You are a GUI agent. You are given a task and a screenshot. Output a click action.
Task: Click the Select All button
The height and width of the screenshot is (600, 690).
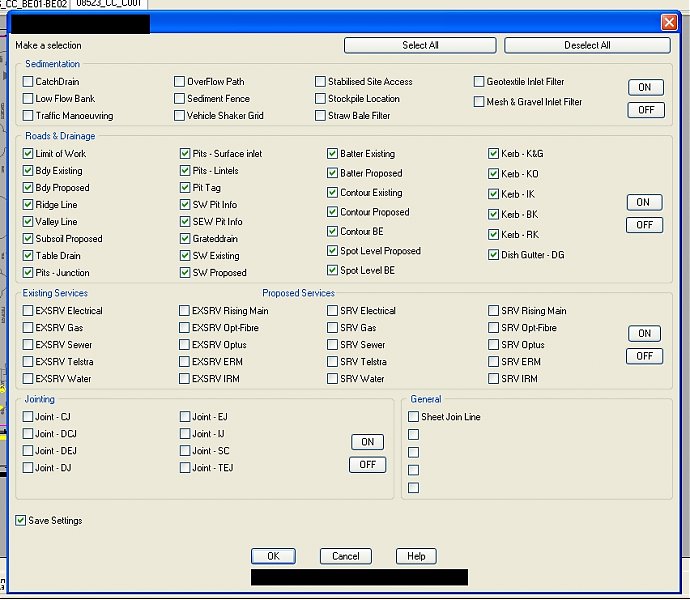(420, 45)
